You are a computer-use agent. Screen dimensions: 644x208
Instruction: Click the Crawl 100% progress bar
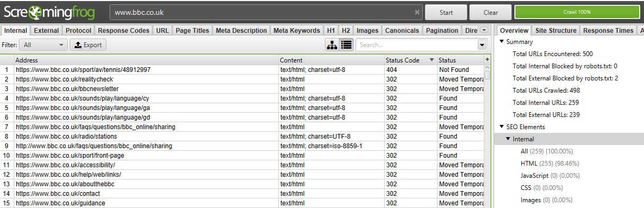point(577,12)
